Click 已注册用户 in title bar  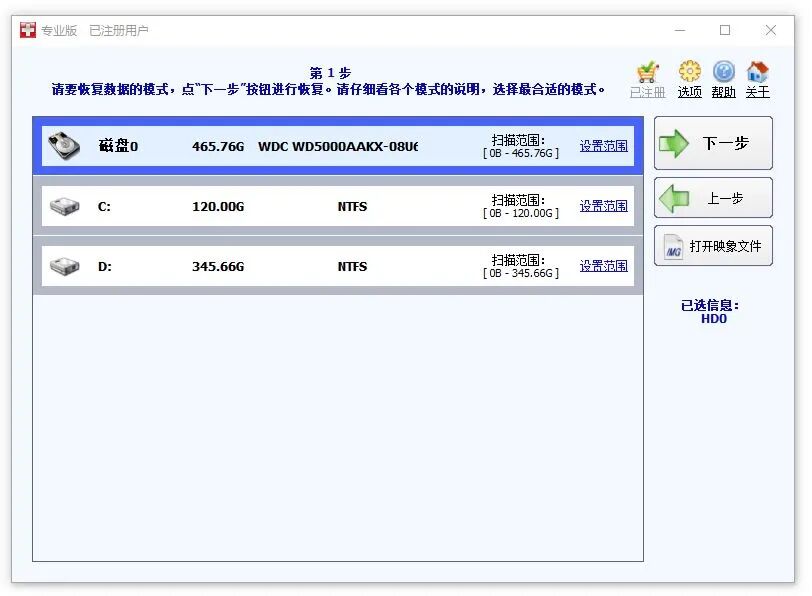click(119, 31)
